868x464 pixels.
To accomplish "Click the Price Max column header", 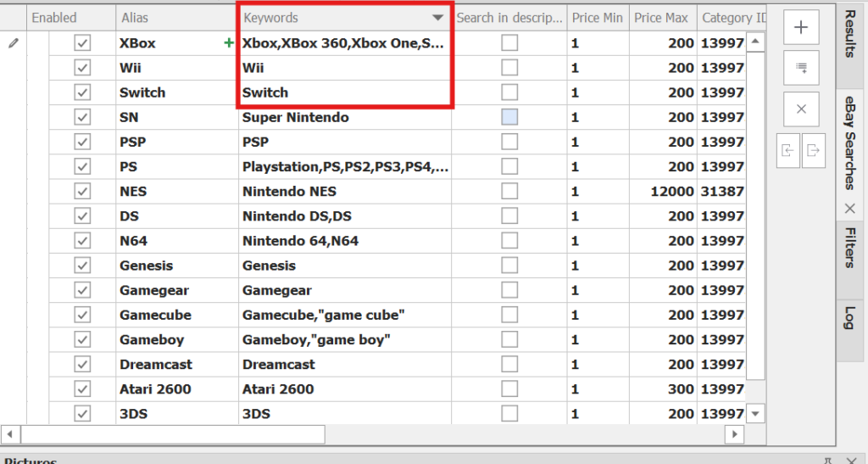I will click(663, 18).
